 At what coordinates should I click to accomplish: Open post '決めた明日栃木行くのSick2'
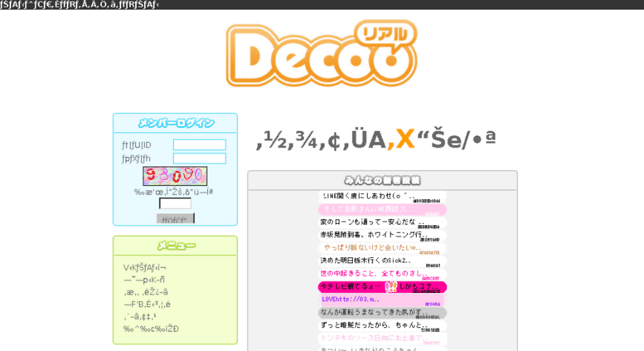coord(382,261)
